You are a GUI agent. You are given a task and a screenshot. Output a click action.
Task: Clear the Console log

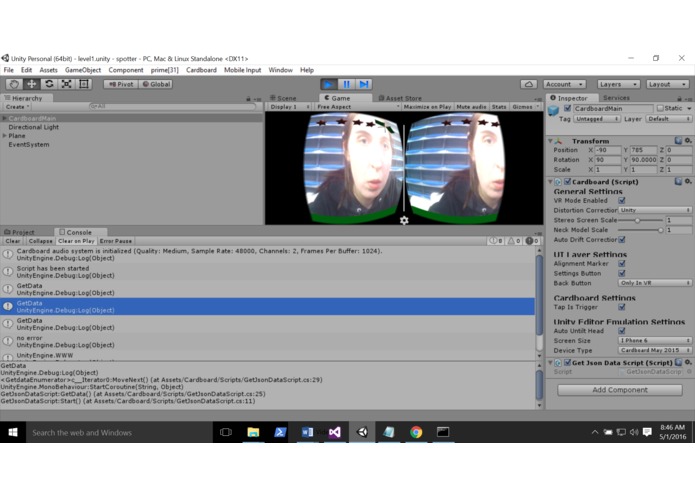[x=13, y=241]
